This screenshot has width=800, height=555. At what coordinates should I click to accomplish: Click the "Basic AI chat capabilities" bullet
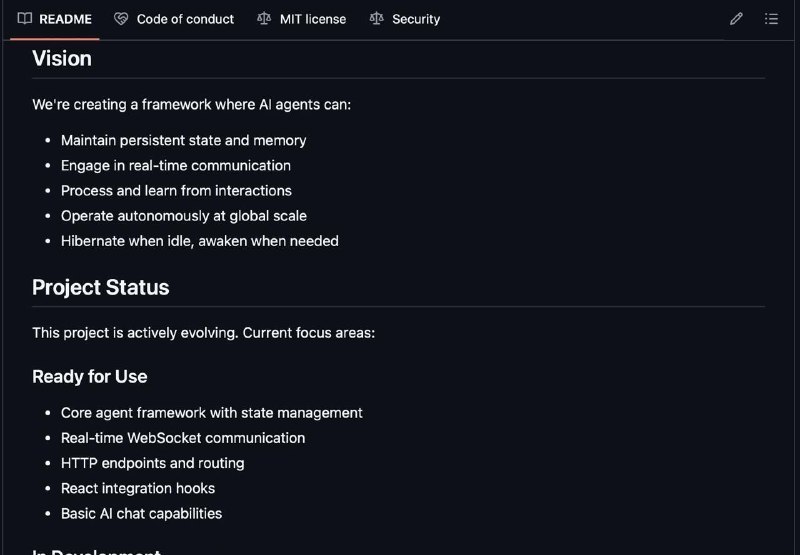click(141, 513)
